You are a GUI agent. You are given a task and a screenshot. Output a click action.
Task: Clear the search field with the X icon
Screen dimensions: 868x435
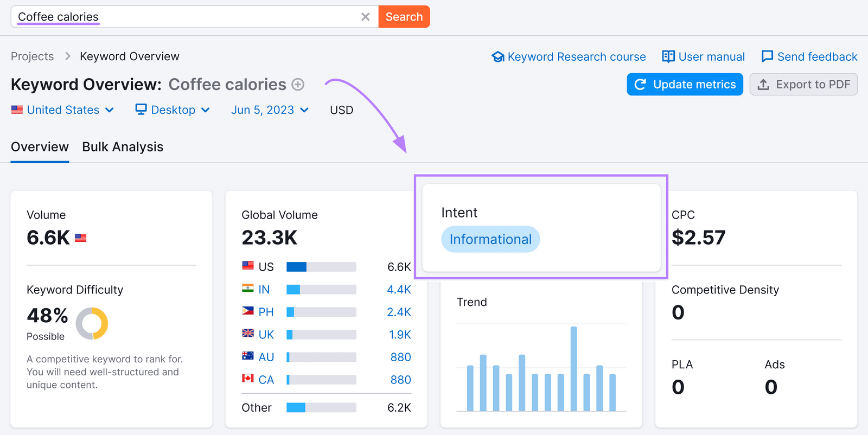pos(366,17)
